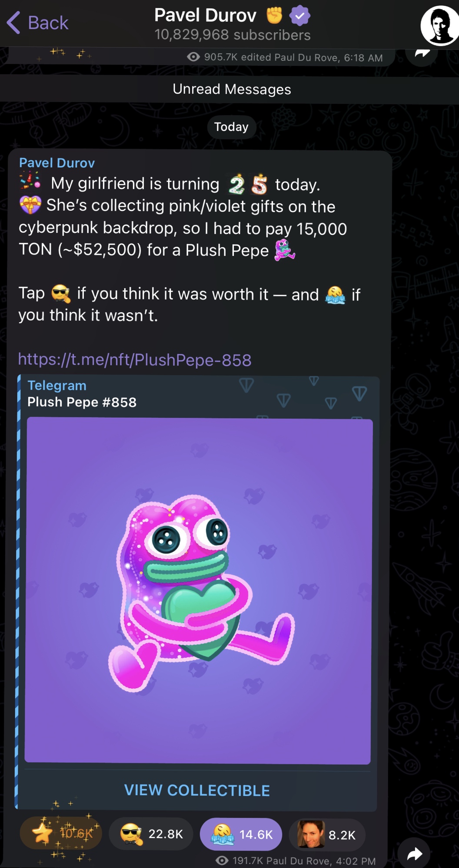This screenshot has width=459, height=868.
Task: Open Pavel Durov channel profile avatar
Action: pos(439,26)
